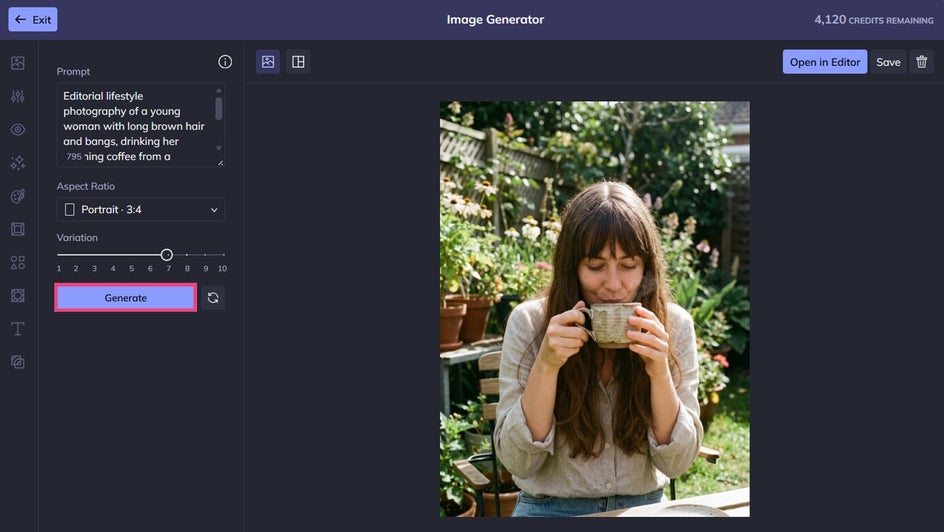
Task: Save the generated image
Action: 888,61
